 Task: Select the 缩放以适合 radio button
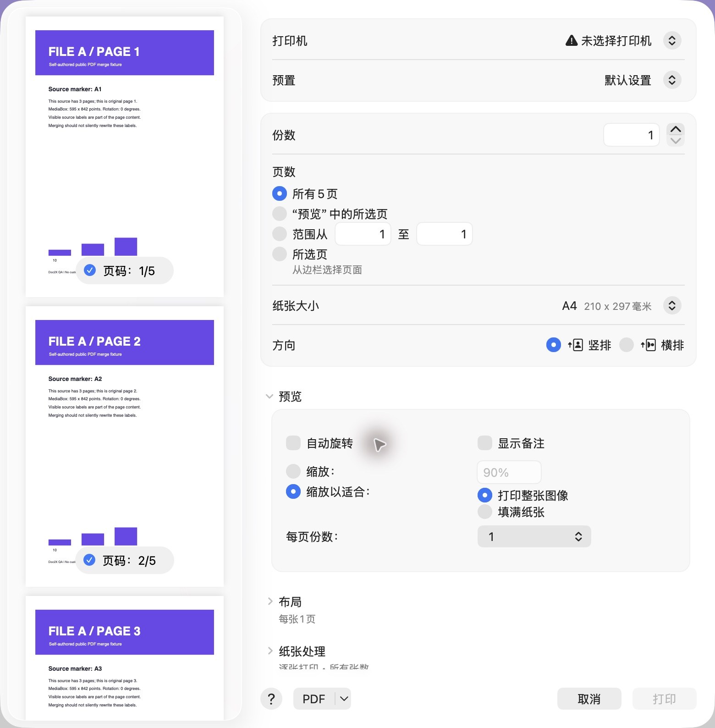click(293, 491)
